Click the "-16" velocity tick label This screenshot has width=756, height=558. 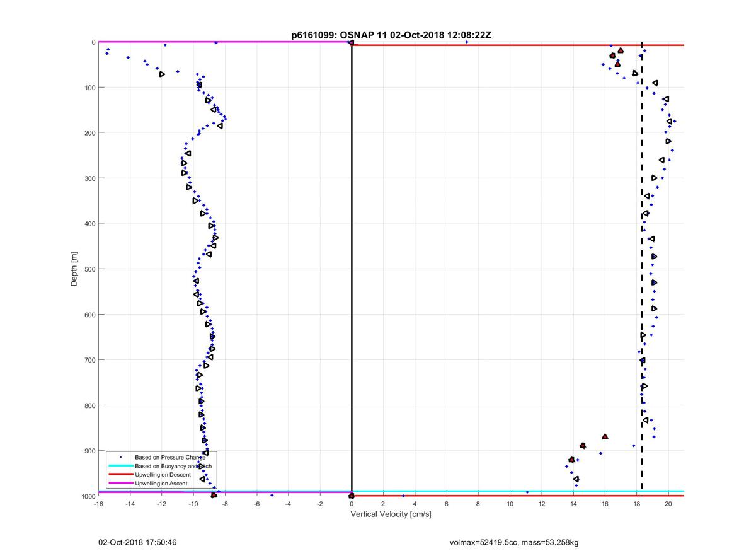point(98,504)
